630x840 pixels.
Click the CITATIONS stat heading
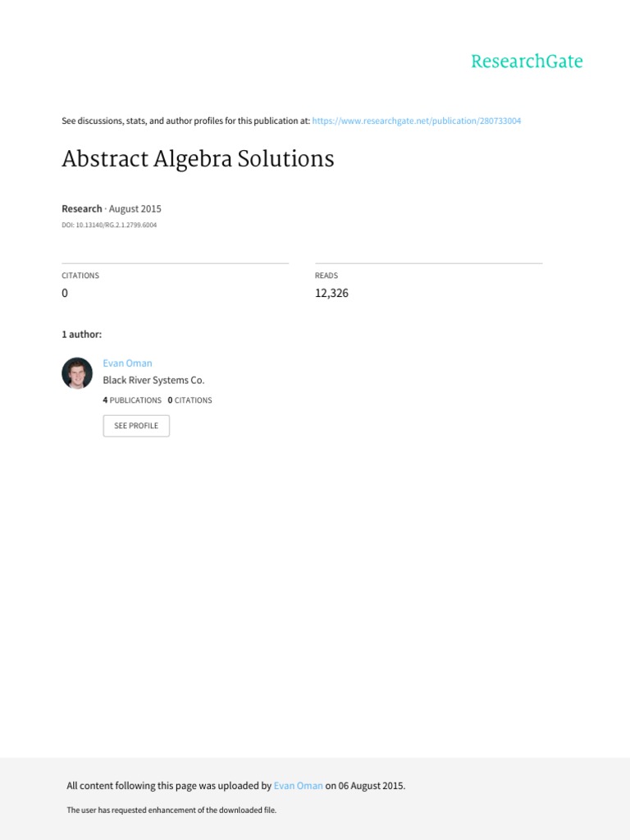(x=80, y=276)
